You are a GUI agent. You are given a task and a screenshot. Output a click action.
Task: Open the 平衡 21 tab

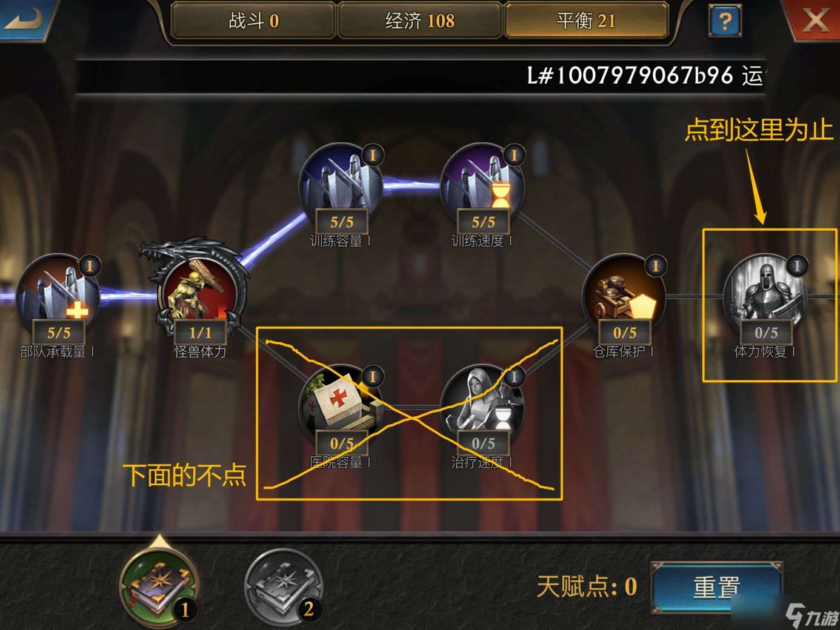coord(586,21)
